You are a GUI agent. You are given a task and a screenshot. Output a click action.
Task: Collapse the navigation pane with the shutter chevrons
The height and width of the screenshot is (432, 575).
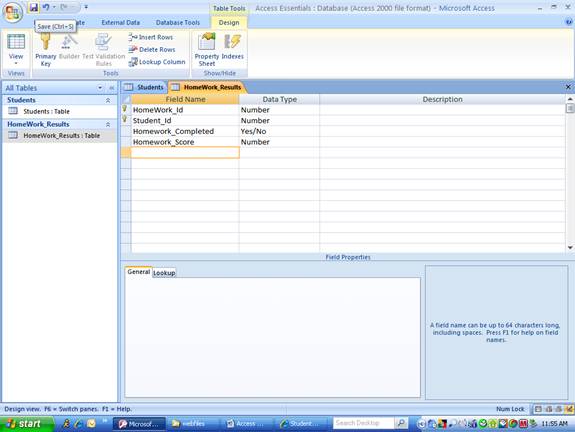coord(111,88)
